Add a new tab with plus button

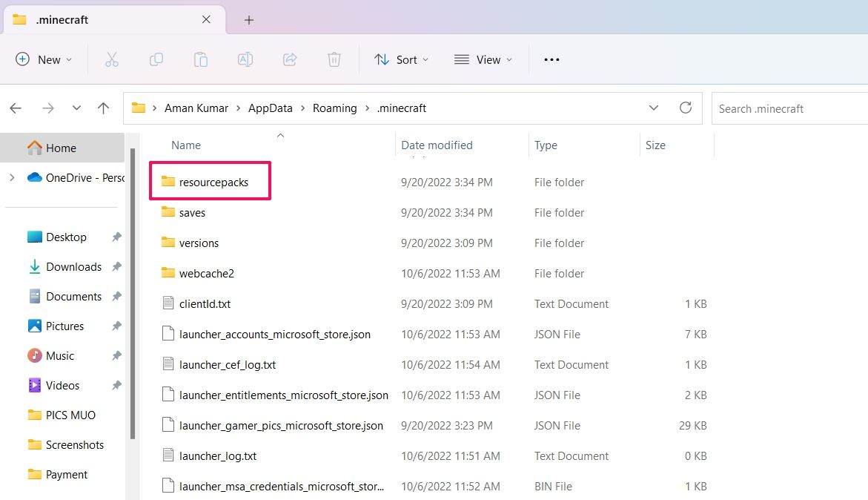click(249, 20)
